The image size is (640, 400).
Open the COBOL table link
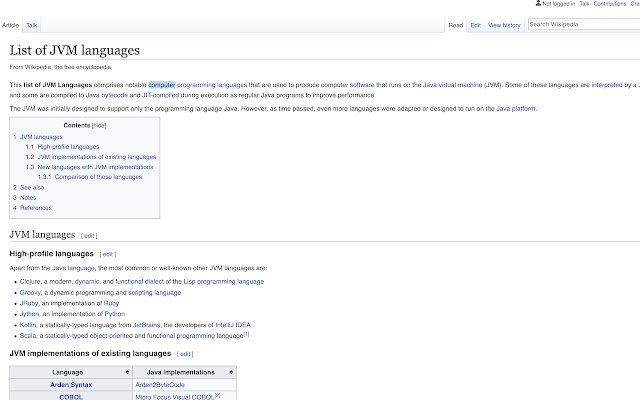(71, 397)
